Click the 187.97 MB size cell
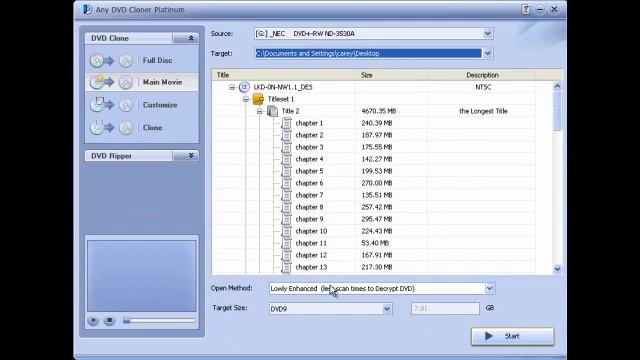Image resolution: width=640 pixels, height=360 pixels. 377,135
